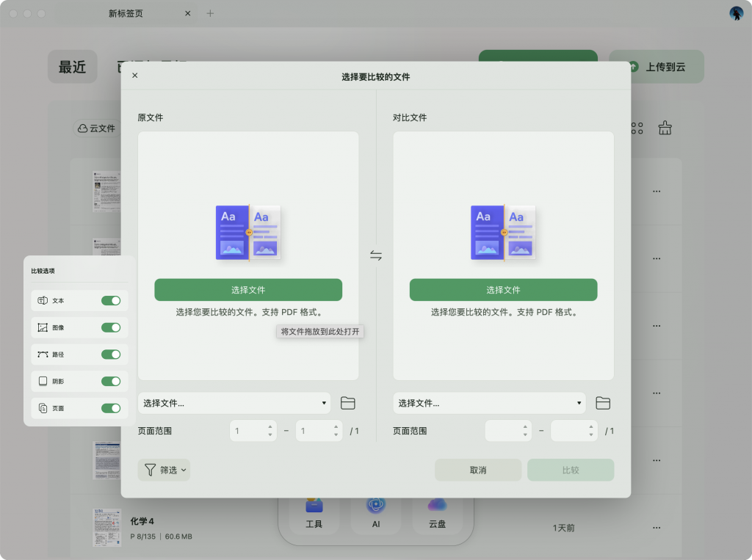Open a new tab with plus icon

(x=210, y=13)
